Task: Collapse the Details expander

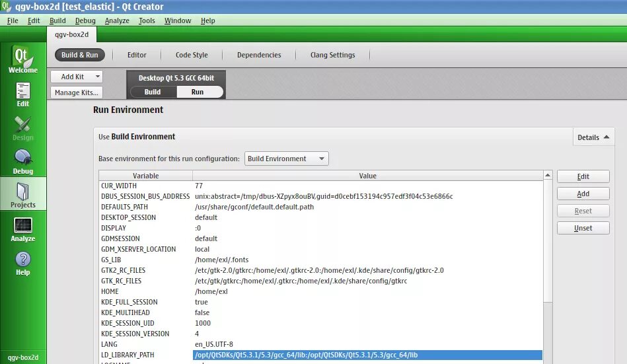Action: pos(593,137)
